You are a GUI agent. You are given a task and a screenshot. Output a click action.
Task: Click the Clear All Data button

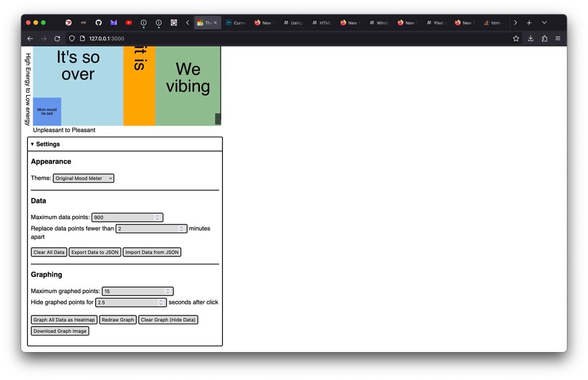point(49,252)
